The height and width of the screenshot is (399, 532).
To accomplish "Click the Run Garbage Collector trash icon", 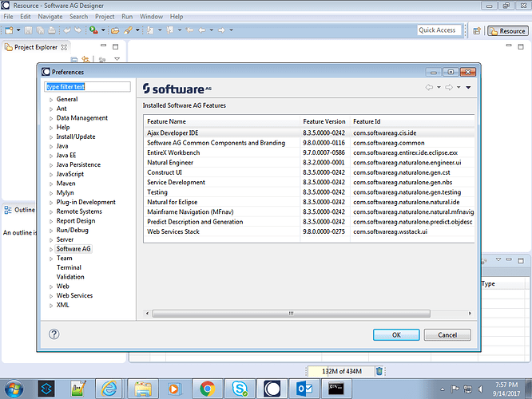I will point(379,372).
